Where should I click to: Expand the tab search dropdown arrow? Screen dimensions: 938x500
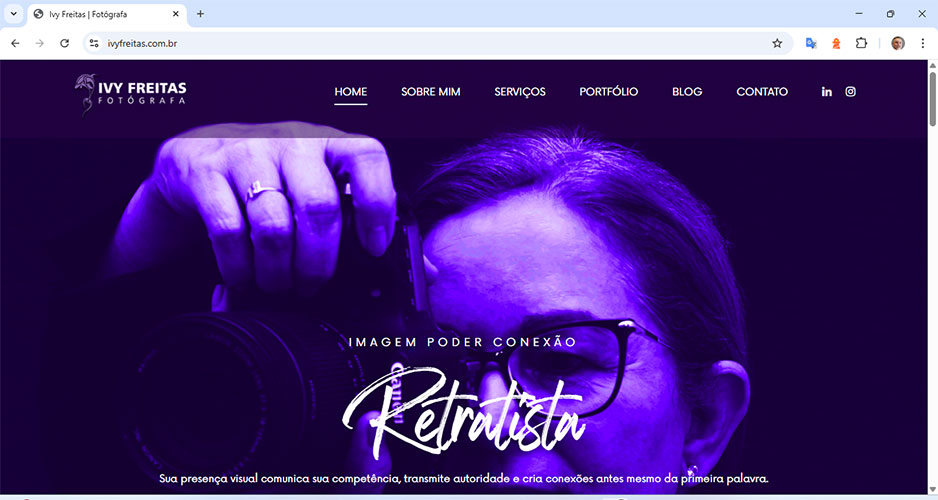point(13,14)
